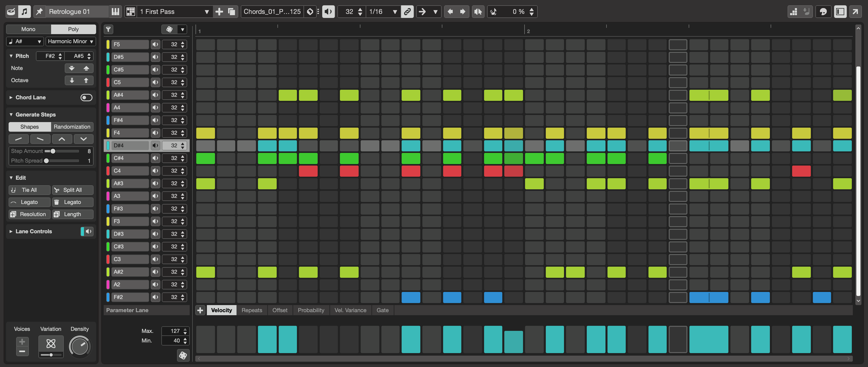Click the pin icon next to Retrologue 01
Image resolution: width=868 pixels, height=367 pixels.
pos(39,11)
